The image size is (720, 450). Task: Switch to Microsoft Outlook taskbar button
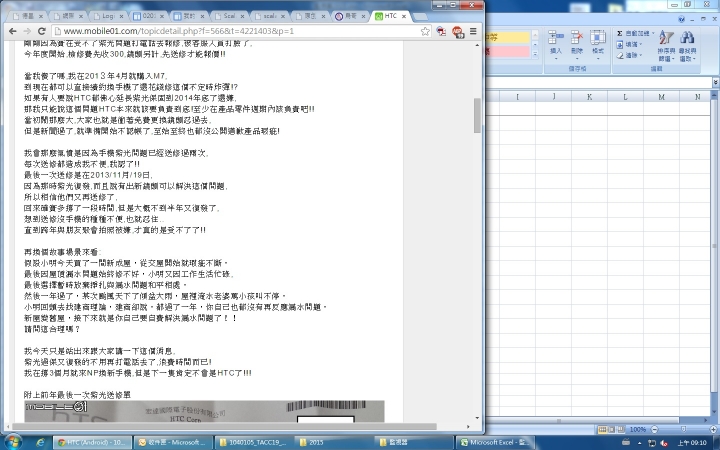pos(173,442)
